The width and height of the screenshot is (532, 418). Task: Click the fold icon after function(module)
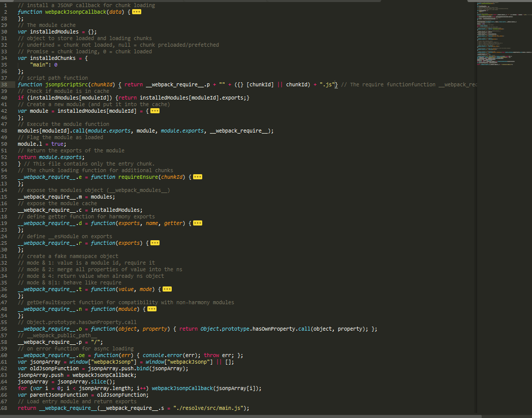151,309
